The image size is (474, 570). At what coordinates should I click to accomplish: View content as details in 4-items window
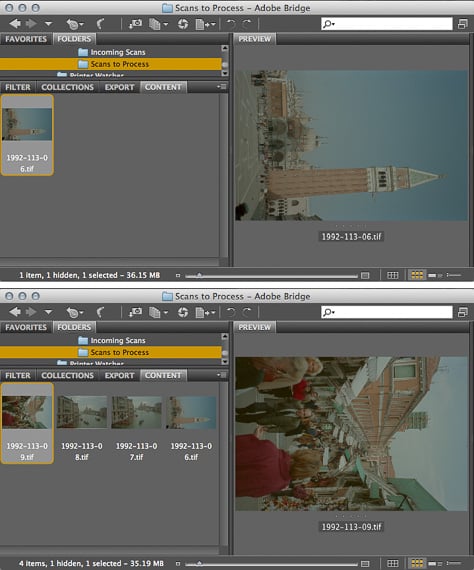(435, 564)
